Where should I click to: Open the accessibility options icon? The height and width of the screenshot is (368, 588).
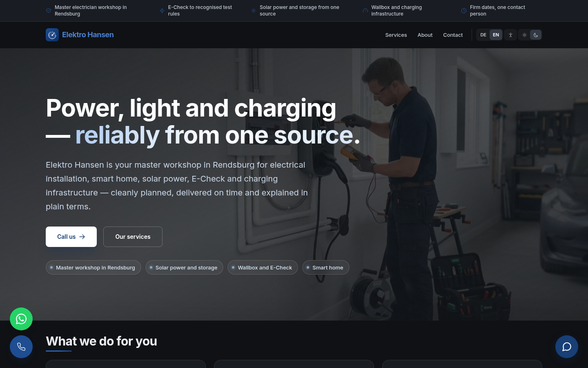coord(510,35)
